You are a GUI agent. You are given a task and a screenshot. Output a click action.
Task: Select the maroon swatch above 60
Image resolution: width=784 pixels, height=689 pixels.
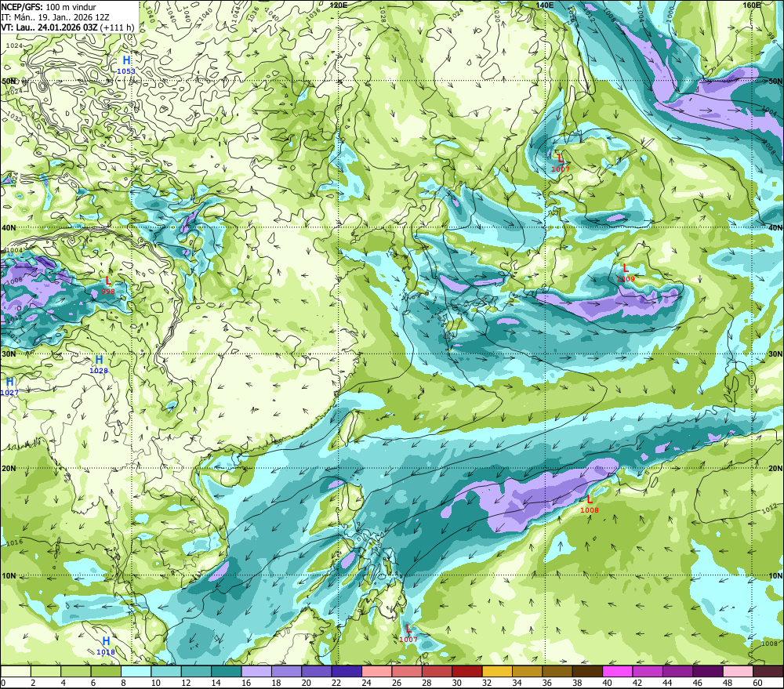768,671
